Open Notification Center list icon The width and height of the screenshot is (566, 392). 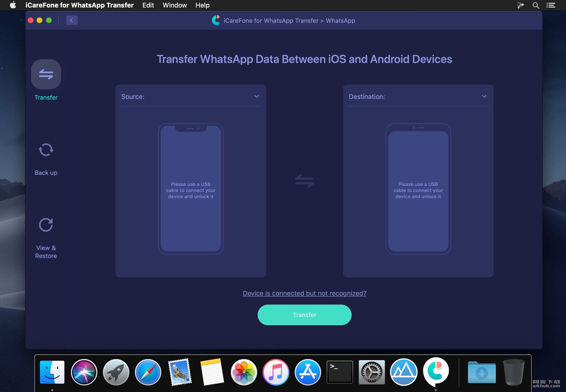(x=551, y=5)
